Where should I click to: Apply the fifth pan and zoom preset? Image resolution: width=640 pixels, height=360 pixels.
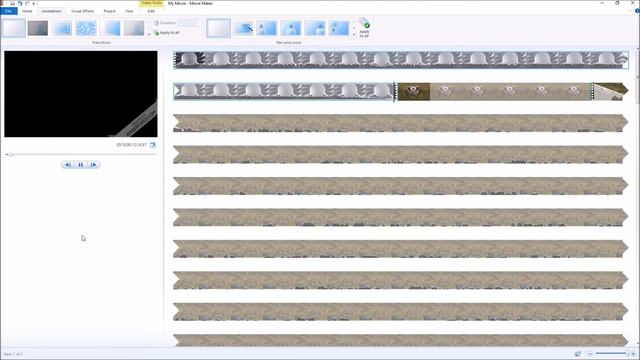315,29
